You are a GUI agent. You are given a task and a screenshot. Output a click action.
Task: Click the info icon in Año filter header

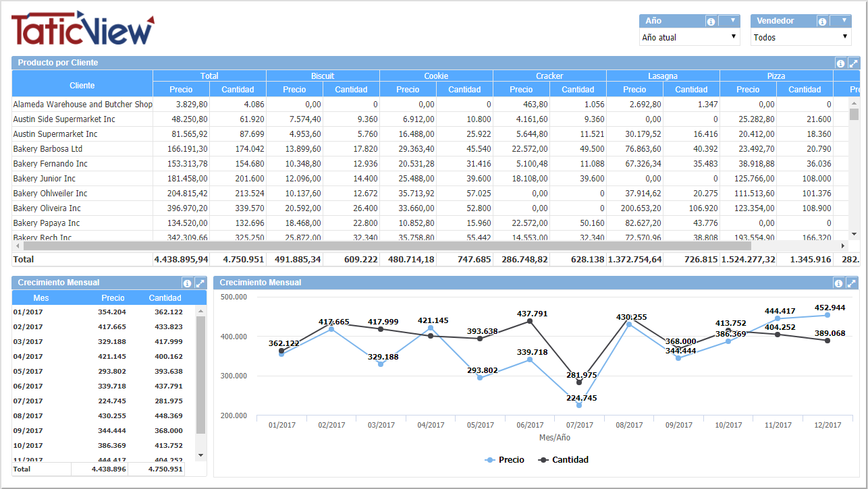tap(711, 22)
